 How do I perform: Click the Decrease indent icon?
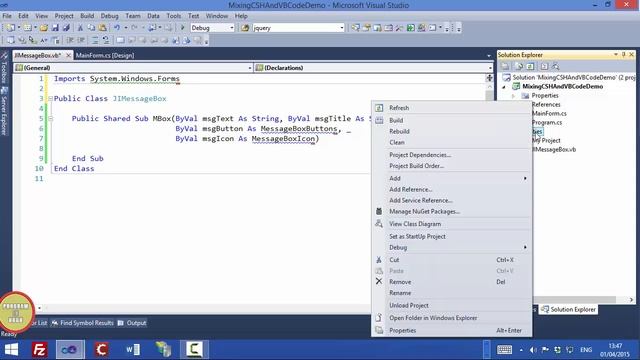(70, 40)
